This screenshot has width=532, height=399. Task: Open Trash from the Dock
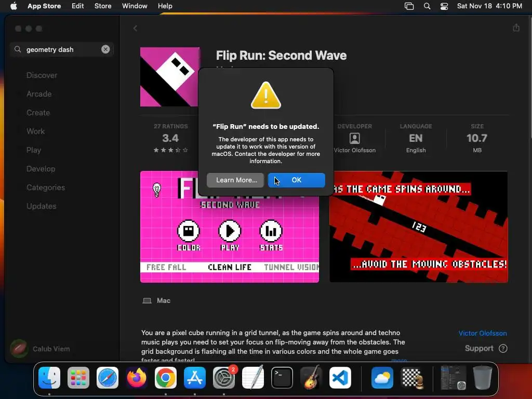click(483, 377)
